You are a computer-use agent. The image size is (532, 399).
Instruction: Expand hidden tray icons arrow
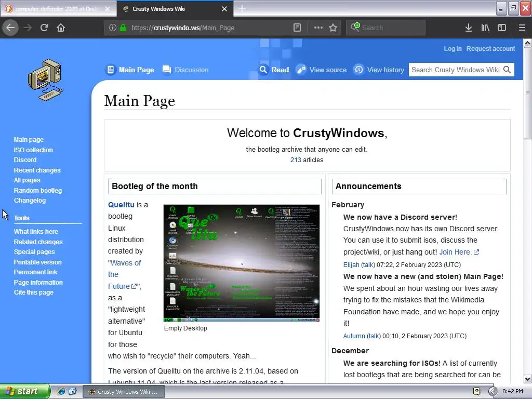(493, 391)
